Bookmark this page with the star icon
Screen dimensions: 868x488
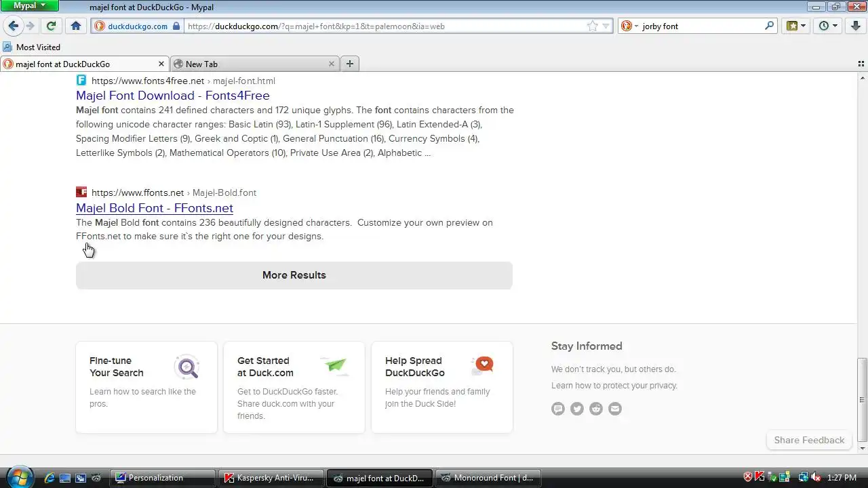tap(593, 26)
